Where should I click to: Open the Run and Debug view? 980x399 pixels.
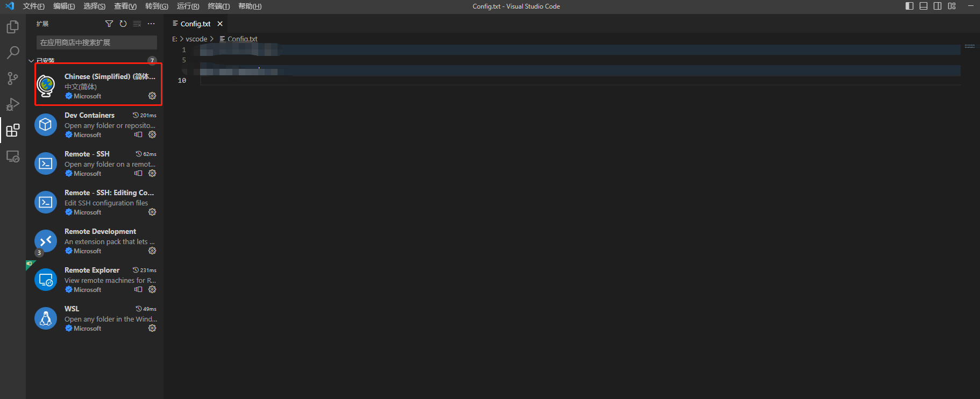[x=13, y=104]
